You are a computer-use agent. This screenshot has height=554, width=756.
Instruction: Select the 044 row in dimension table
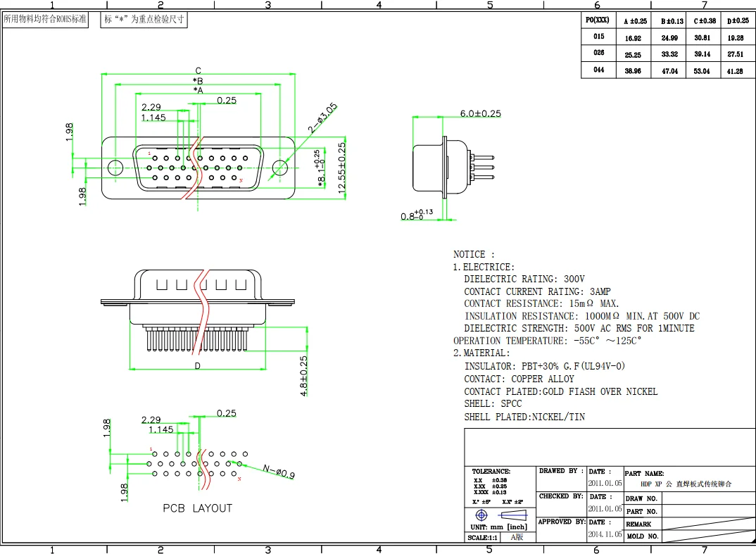pos(598,70)
